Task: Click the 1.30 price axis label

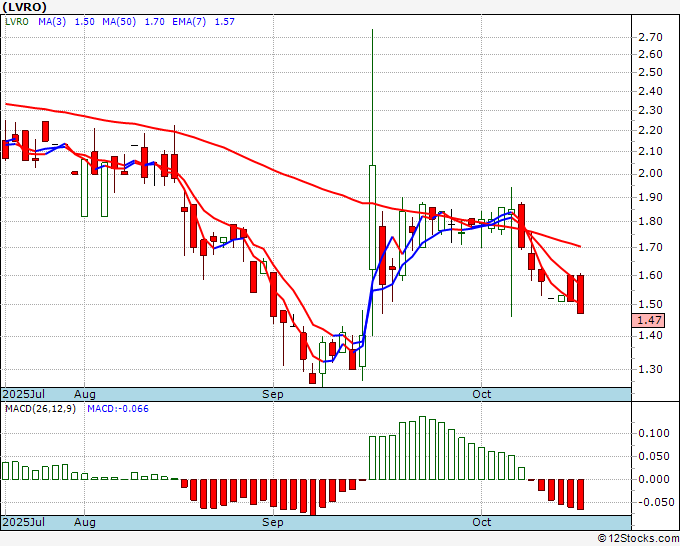Action: click(x=651, y=369)
